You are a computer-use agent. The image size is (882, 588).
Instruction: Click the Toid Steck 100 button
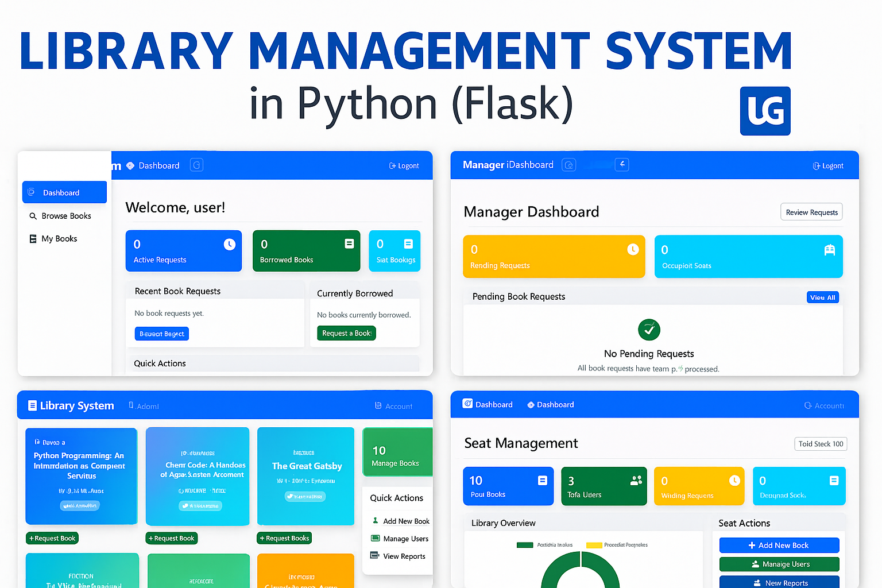[821, 444]
